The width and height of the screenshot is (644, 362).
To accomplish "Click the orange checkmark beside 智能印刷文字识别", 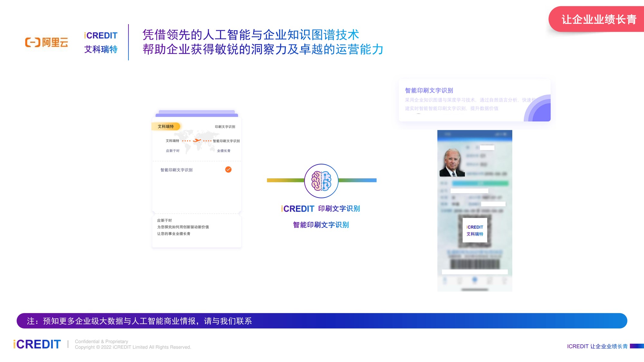I will click(228, 170).
